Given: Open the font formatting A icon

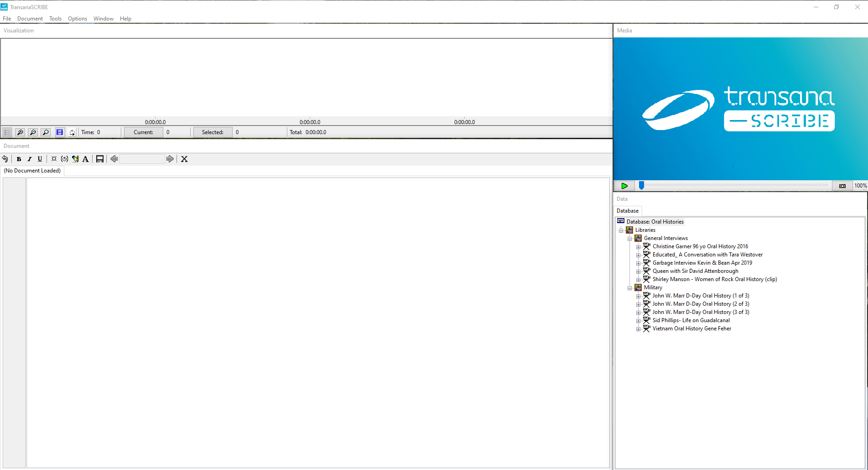Looking at the screenshot, I should (85, 159).
